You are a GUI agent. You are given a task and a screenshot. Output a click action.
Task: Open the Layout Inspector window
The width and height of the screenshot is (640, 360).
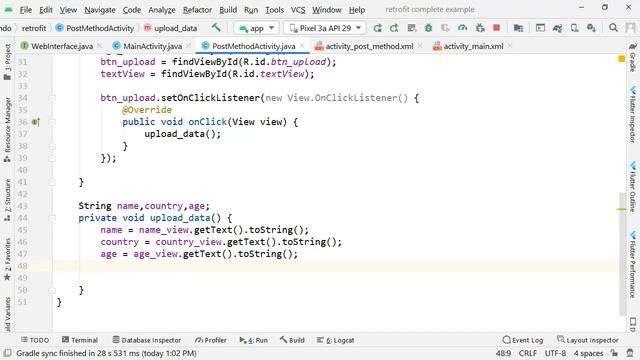tap(588, 340)
